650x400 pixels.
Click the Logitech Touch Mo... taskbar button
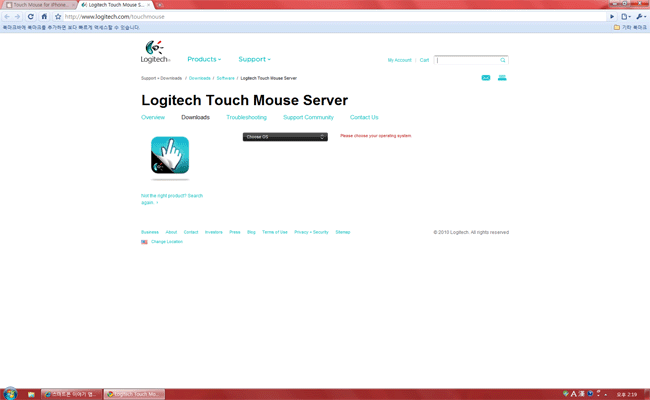134,394
